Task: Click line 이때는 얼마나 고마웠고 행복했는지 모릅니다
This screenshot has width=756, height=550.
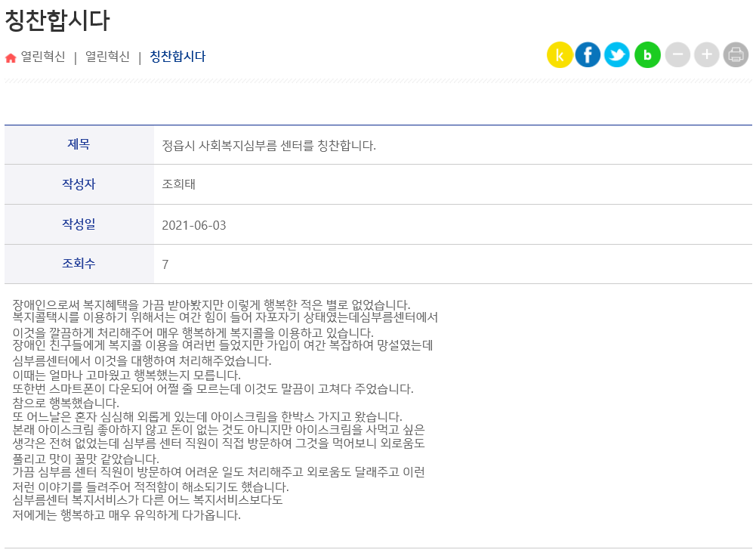Action: tap(126, 375)
